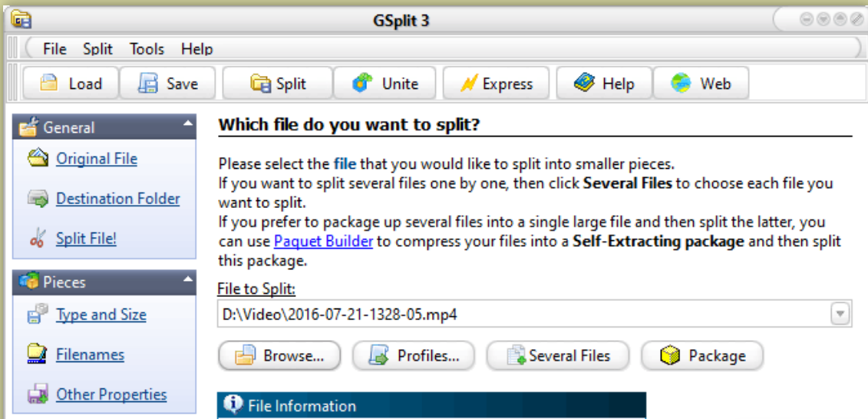This screenshot has height=419, width=868.
Task: Click the Web globe icon
Action: 681,84
